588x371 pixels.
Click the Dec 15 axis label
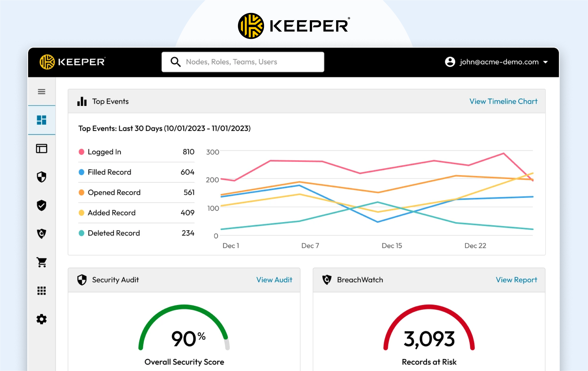pyautogui.click(x=392, y=246)
